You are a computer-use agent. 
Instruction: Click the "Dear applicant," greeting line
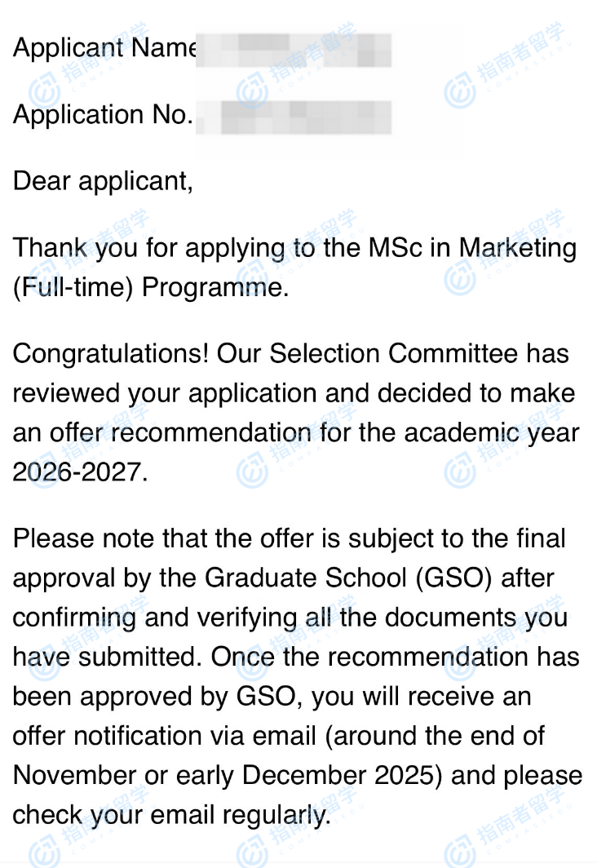103,181
